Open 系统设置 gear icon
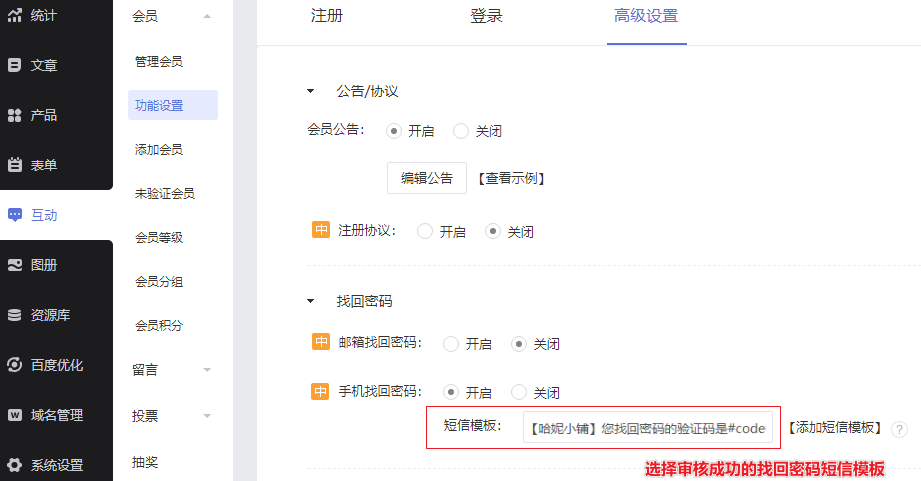921x481 pixels. point(15,465)
